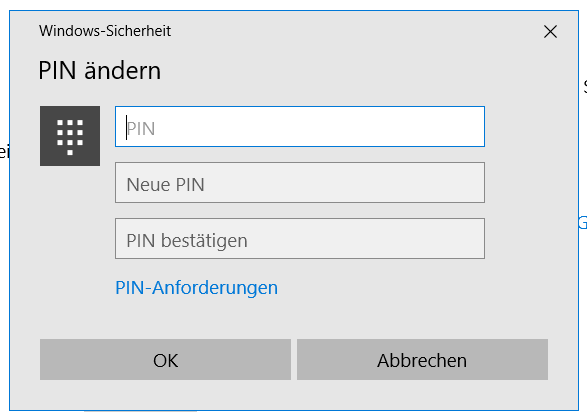Click the X icon in the title area

coord(550,32)
